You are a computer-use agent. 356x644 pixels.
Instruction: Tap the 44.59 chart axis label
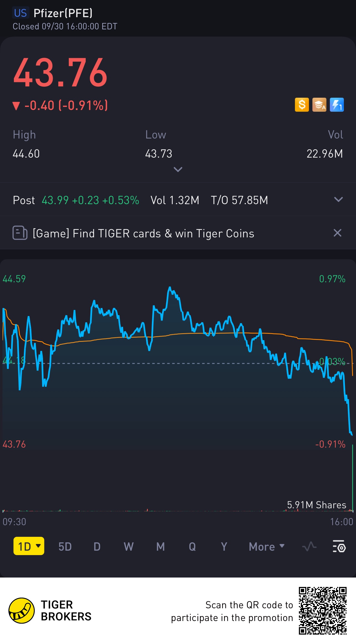(14, 279)
